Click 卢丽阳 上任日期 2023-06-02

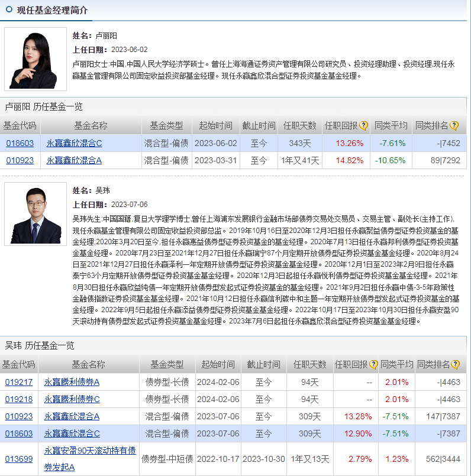pyautogui.click(x=129, y=50)
